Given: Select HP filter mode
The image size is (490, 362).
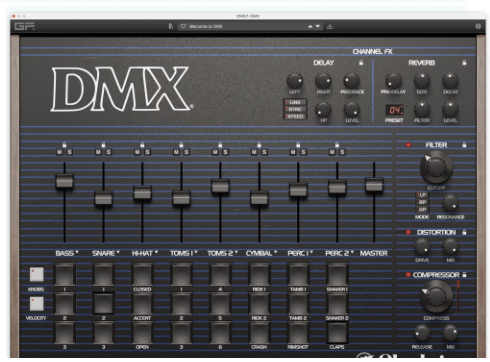Looking at the screenshot, I should click(422, 210).
